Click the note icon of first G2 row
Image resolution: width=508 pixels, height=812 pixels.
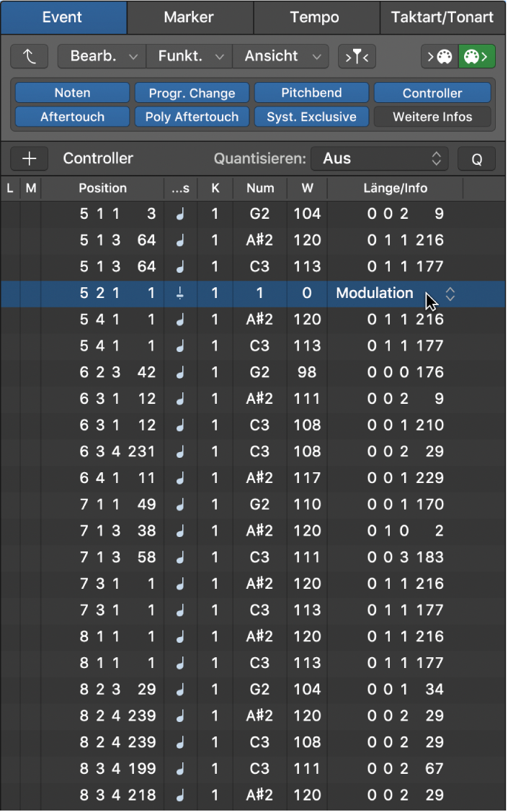coord(180,214)
